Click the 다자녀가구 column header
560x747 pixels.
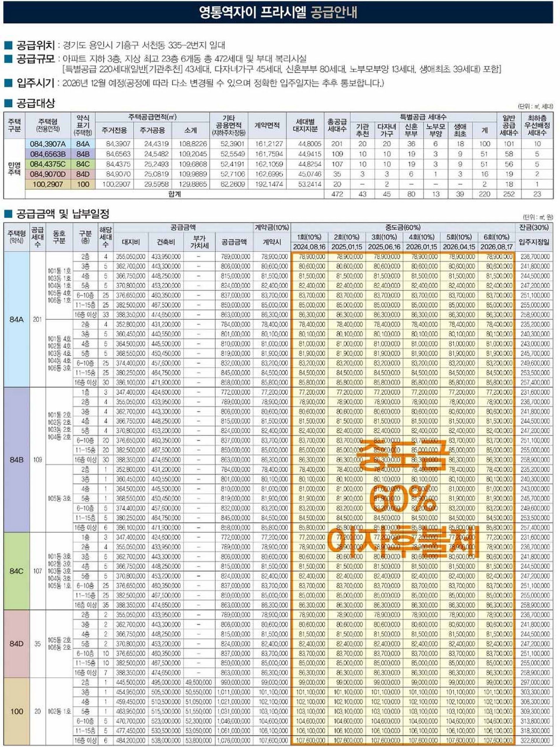(387, 130)
